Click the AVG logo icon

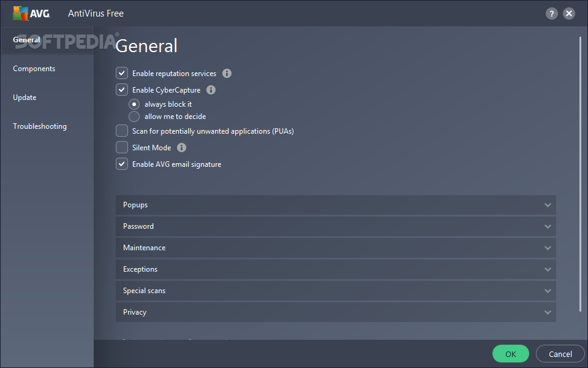(x=31, y=13)
